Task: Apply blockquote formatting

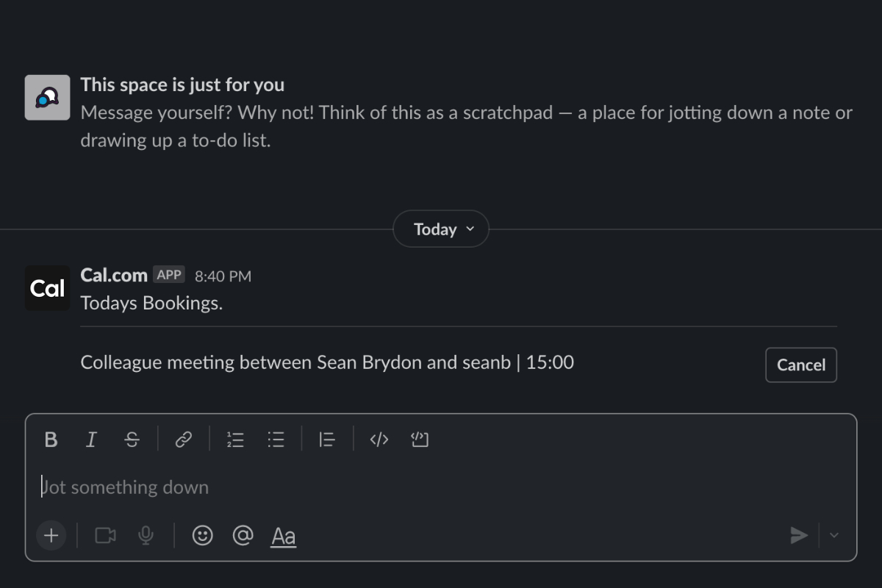Action: tap(327, 440)
